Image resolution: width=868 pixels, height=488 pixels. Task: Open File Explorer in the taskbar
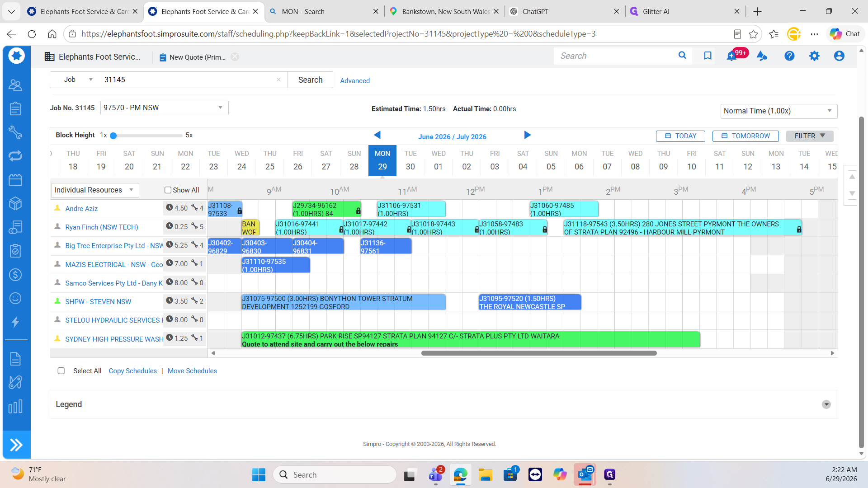point(486,474)
